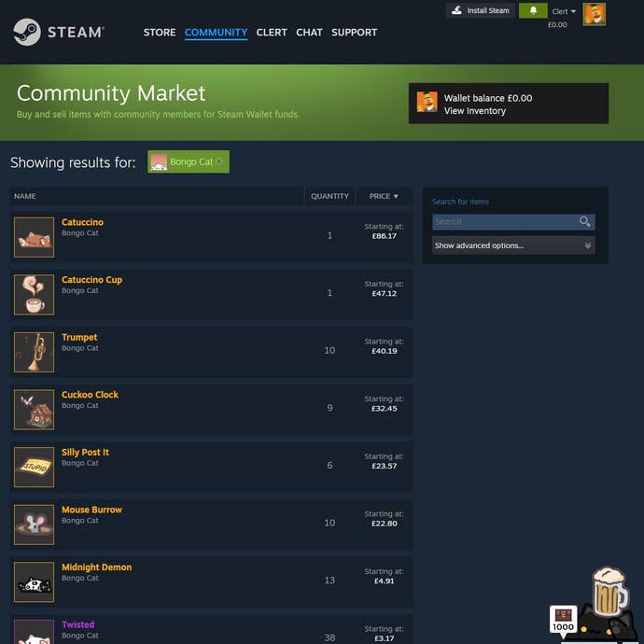This screenshot has width=644, height=644.
Task: Open the notifications bell
Action: [x=533, y=10]
